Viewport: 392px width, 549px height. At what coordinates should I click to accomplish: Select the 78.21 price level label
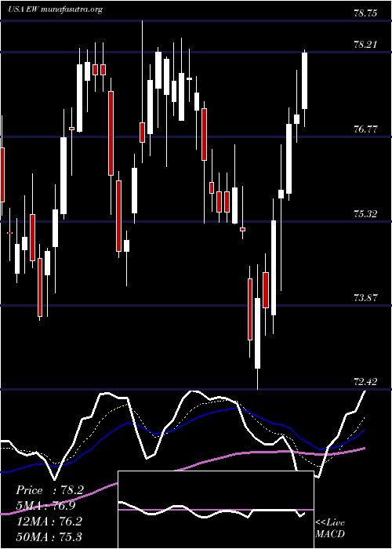(365, 45)
